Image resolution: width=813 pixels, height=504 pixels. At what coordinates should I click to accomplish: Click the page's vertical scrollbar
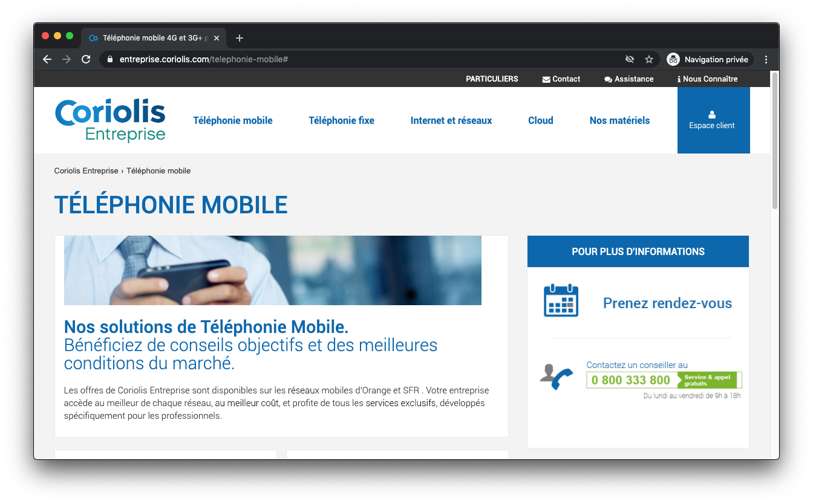coord(775,265)
